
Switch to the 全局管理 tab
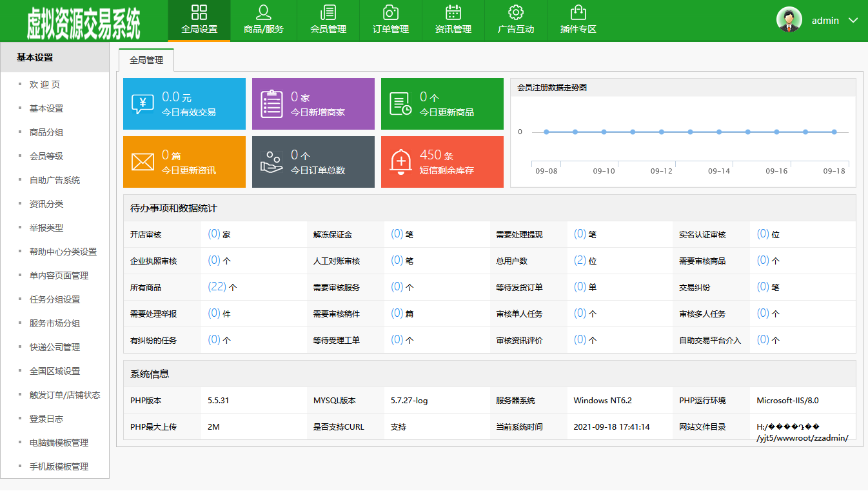click(x=146, y=60)
